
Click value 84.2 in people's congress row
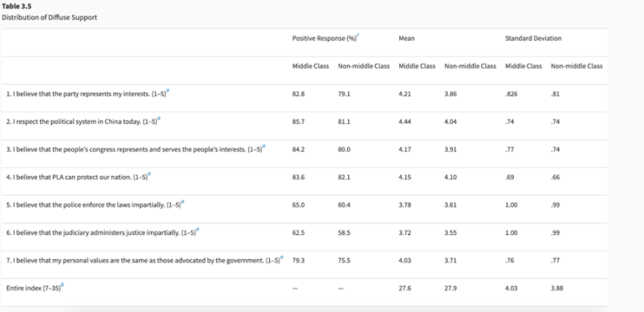299,149
